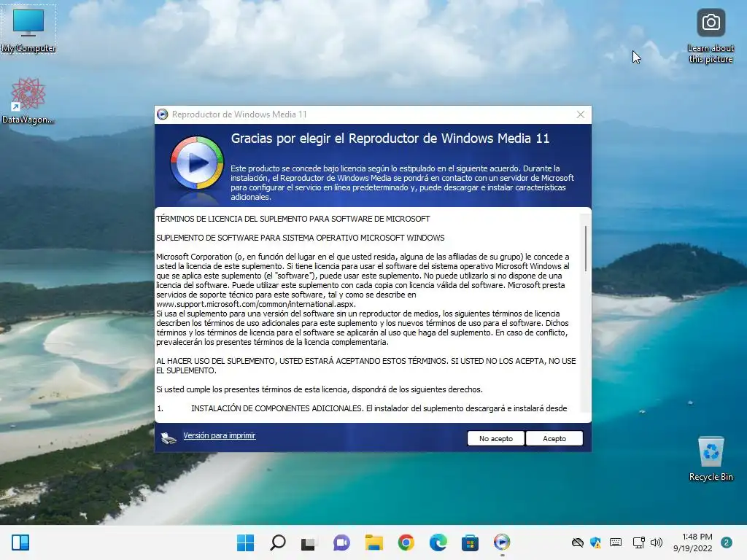Open the Widgets panel from the taskbar
747x560 pixels.
click(20, 542)
